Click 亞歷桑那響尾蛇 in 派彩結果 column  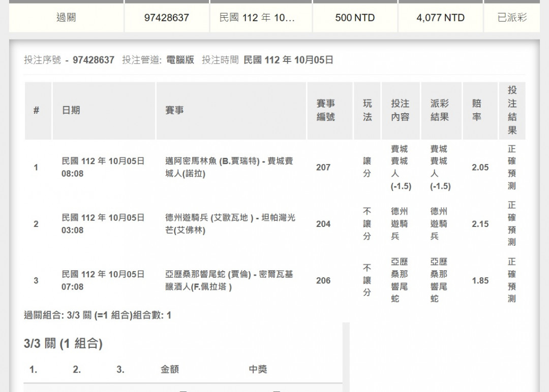(439, 280)
